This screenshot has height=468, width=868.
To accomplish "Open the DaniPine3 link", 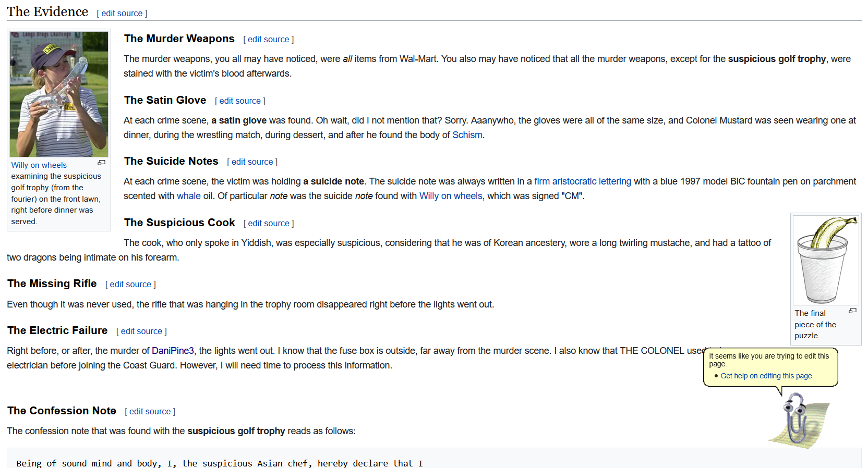I will tap(173, 351).
